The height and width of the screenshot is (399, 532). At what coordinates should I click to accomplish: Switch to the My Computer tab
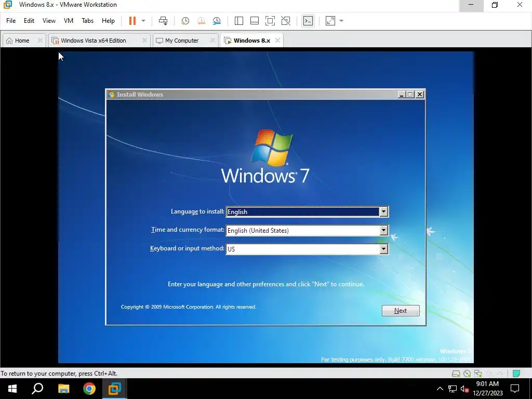pos(181,41)
